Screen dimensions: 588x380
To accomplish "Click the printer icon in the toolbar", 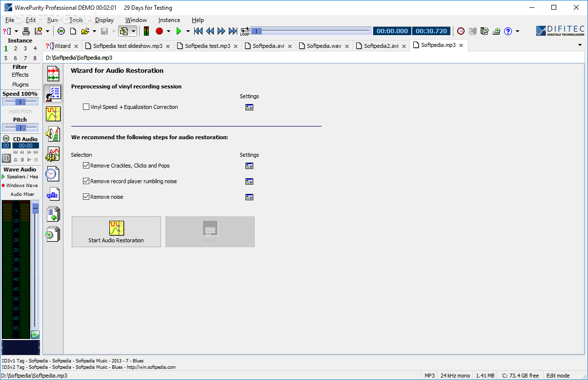I will click(x=26, y=31).
